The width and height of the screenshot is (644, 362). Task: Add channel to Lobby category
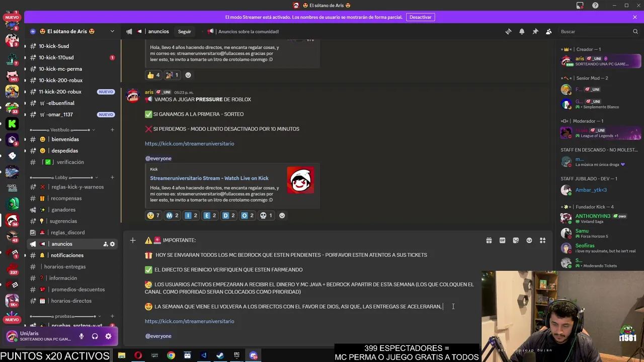[x=112, y=177]
